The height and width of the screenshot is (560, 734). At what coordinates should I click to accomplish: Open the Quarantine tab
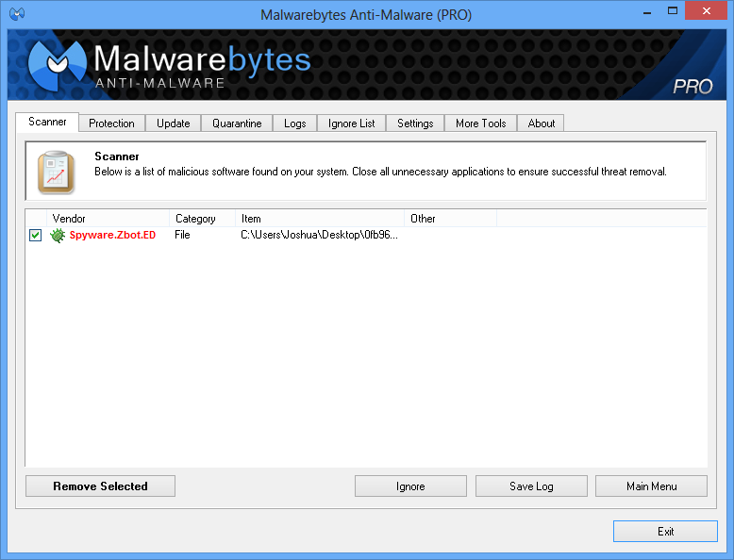(x=237, y=124)
